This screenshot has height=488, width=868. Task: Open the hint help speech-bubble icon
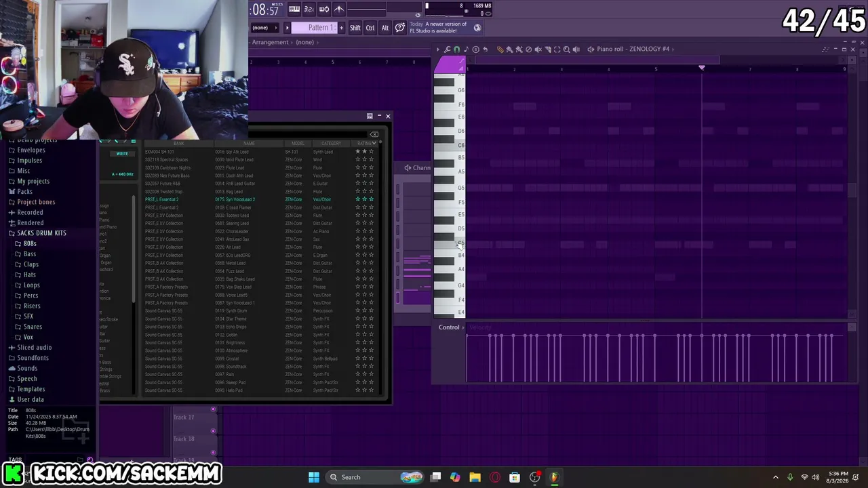(x=400, y=27)
